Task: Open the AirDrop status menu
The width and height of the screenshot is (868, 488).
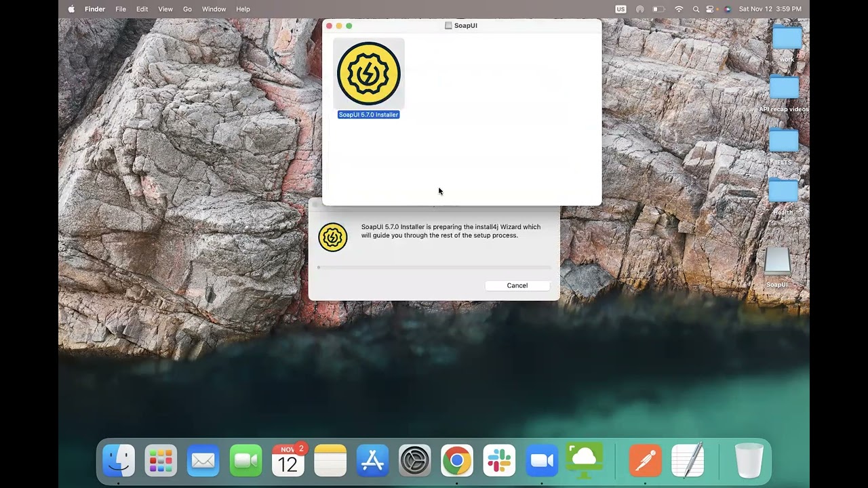Action: (x=639, y=9)
